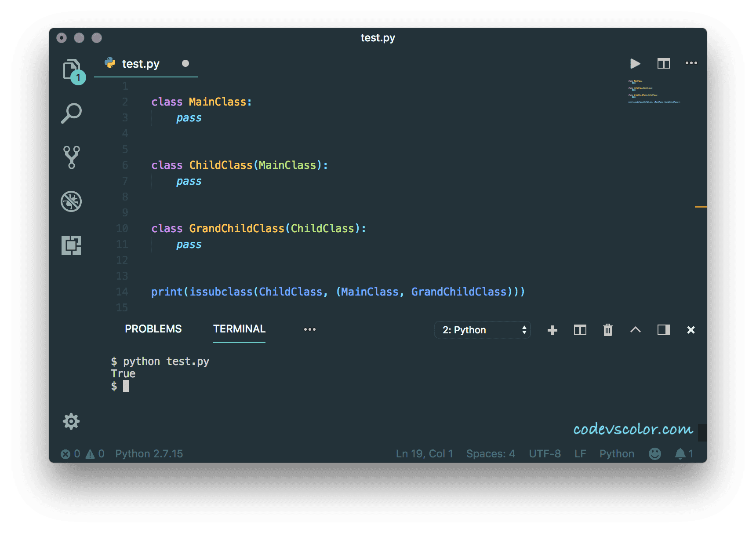Close the terminal panel
Image resolution: width=756 pixels, height=533 pixels.
pyautogui.click(x=691, y=330)
